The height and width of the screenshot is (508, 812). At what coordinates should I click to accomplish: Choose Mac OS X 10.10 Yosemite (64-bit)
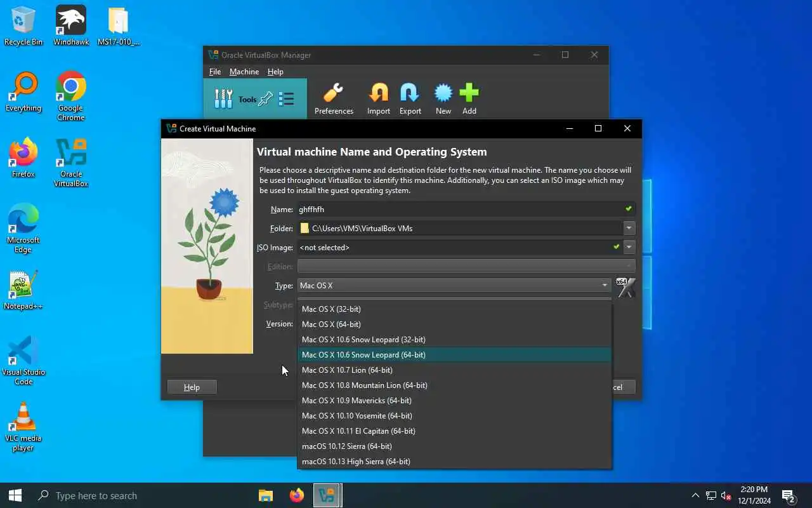(454, 415)
